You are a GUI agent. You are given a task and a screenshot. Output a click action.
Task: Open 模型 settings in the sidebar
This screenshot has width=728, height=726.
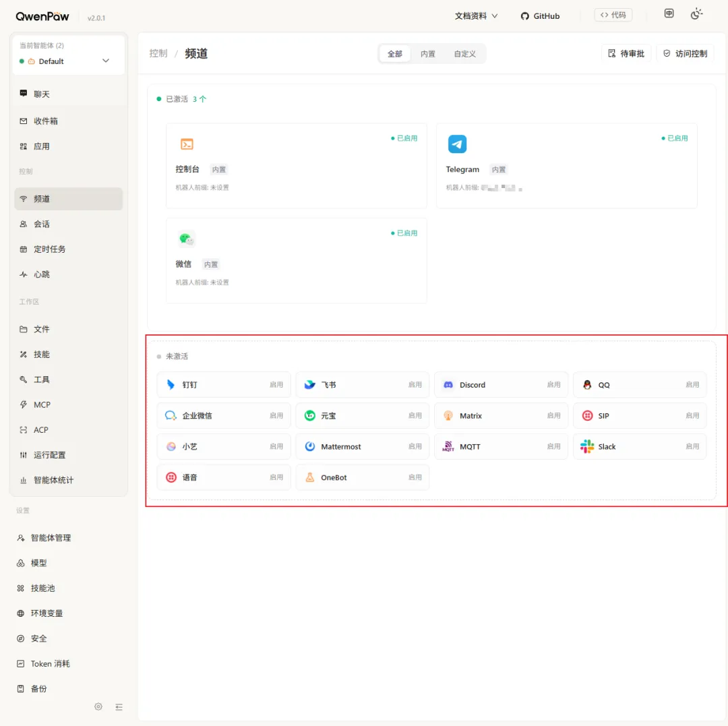click(68, 563)
